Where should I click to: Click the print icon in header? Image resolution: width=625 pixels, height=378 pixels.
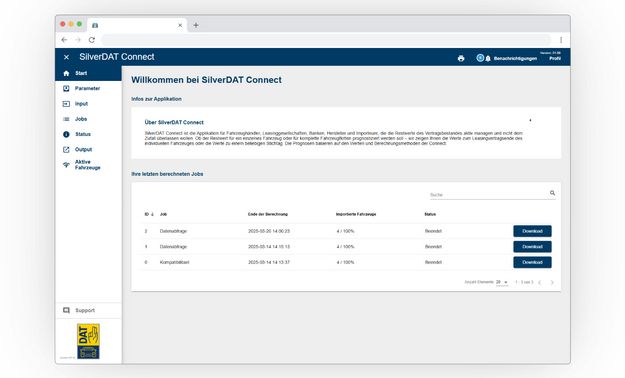pyautogui.click(x=461, y=58)
